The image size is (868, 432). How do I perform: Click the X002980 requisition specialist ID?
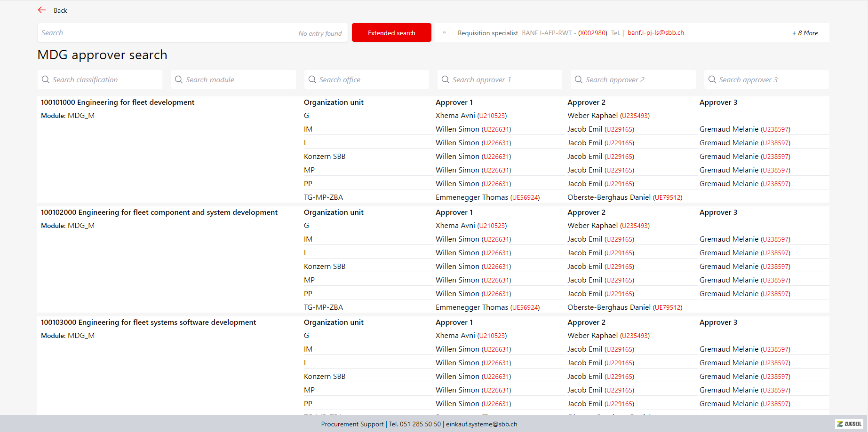click(x=593, y=33)
